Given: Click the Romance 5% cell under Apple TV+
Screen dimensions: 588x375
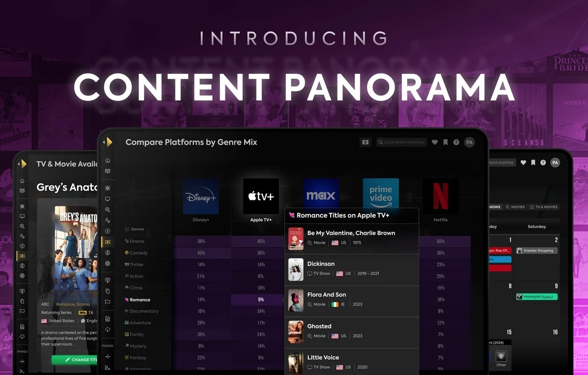Looking at the screenshot, I should [261, 300].
